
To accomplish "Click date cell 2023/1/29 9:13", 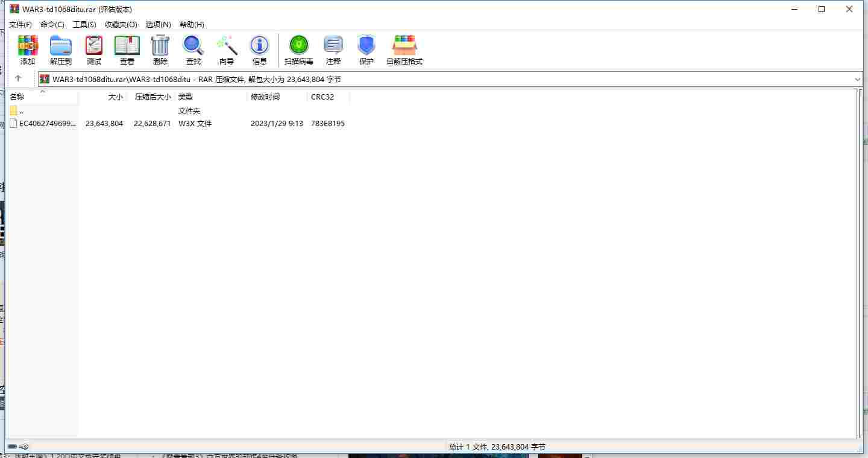I will pos(277,123).
